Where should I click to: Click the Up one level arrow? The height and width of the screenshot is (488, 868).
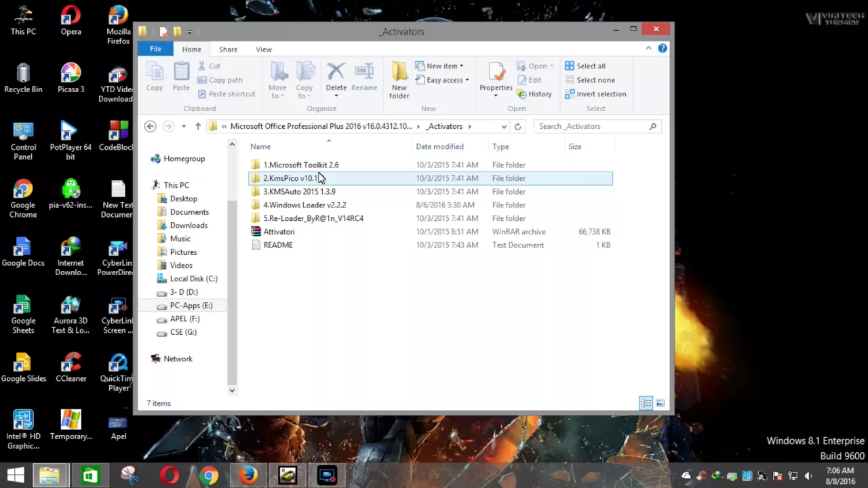197,126
